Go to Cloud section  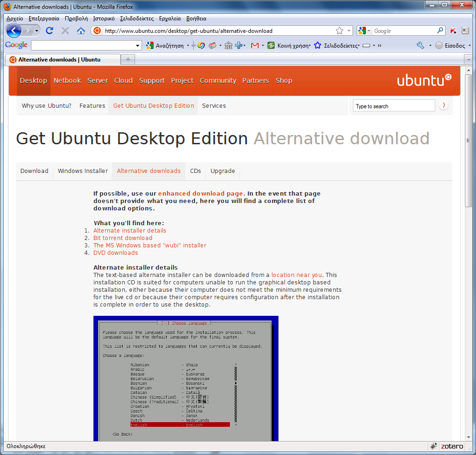pos(123,80)
